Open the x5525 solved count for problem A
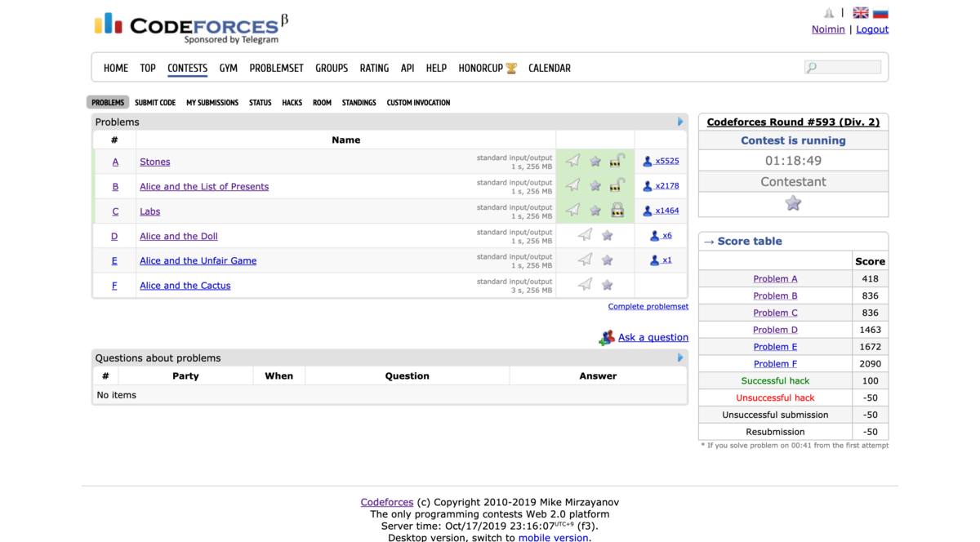This screenshot has width=980, height=542. (x=666, y=161)
